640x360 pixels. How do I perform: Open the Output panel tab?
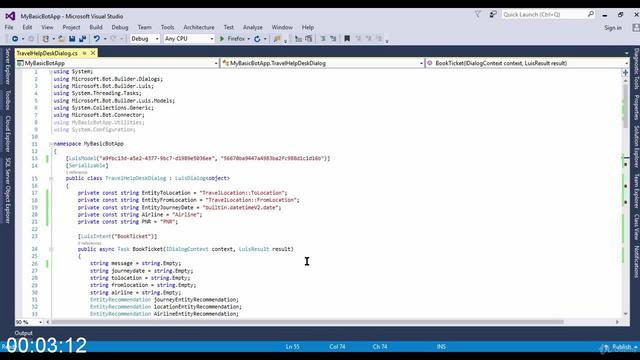pyautogui.click(x=23, y=333)
